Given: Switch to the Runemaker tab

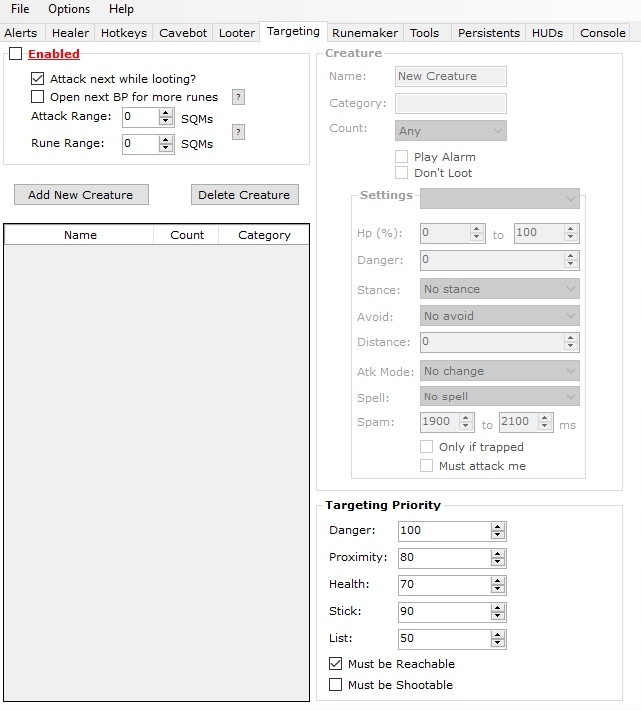Looking at the screenshot, I should coord(365,33).
